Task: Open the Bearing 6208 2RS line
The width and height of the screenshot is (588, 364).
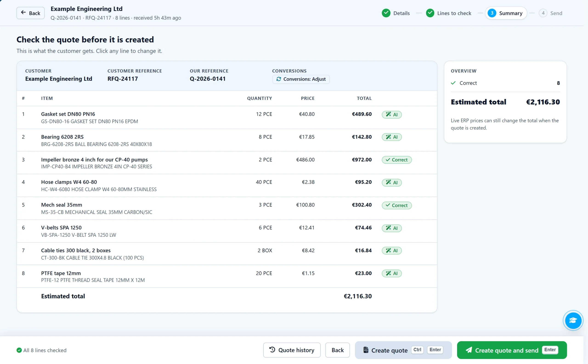Action: (x=227, y=140)
